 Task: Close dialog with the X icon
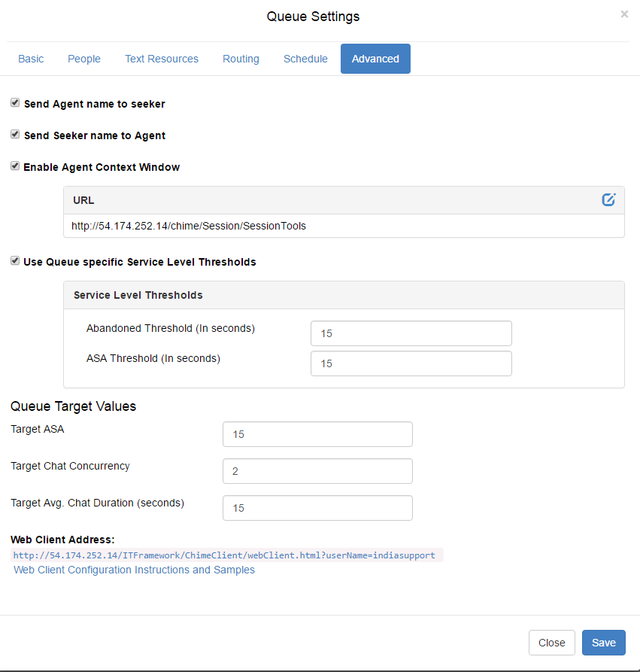[624, 14]
